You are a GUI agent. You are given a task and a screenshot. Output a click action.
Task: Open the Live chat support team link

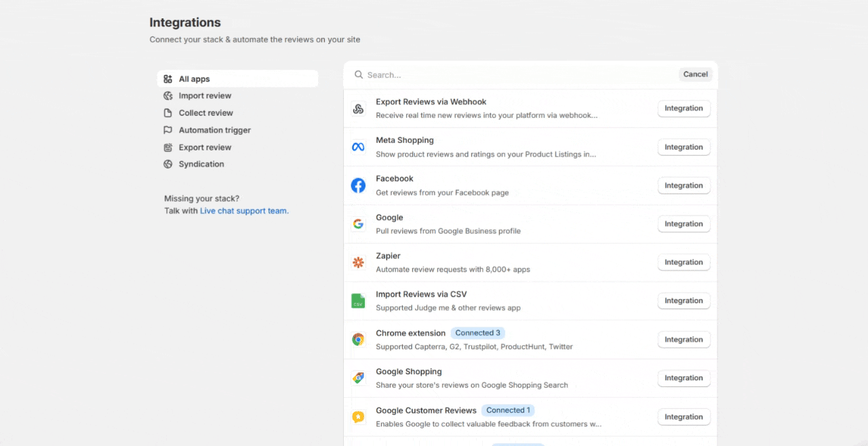pos(244,211)
